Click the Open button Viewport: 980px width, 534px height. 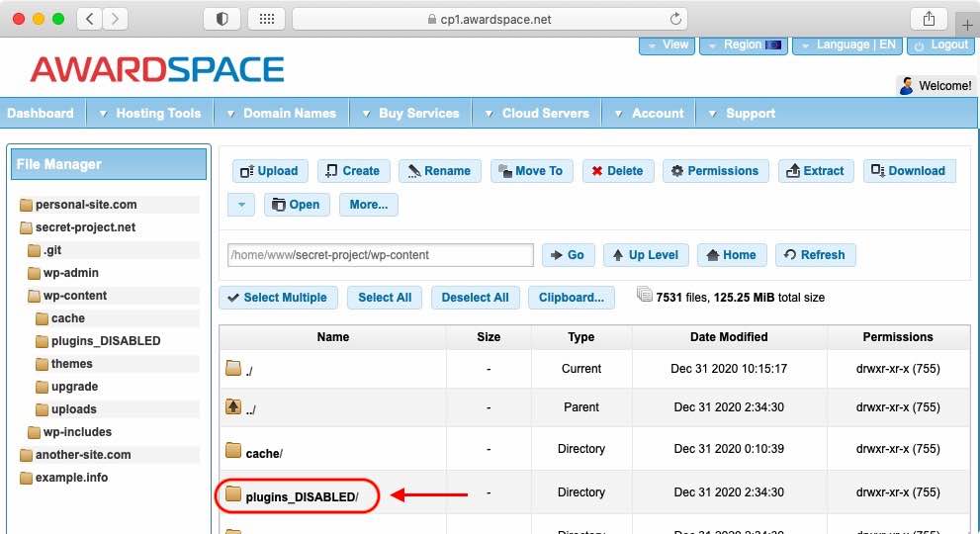(x=297, y=205)
